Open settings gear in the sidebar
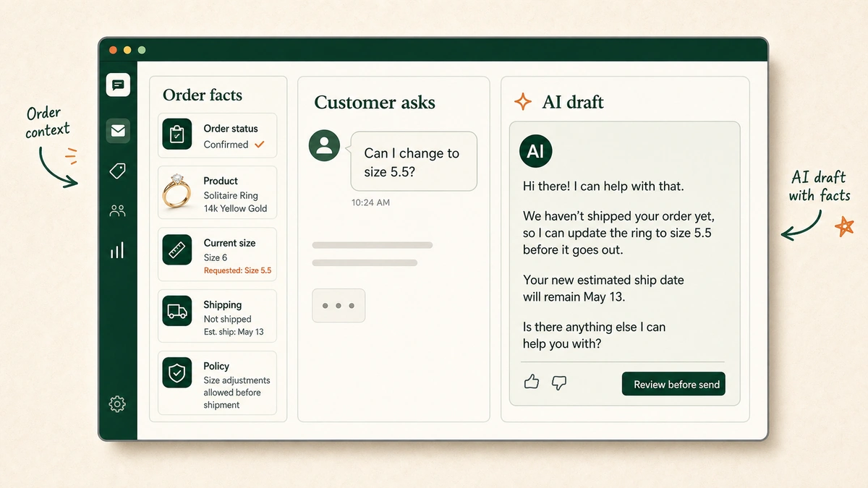Image resolution: width=868 pixels, height=488 pixels. [x=117, y=404]
